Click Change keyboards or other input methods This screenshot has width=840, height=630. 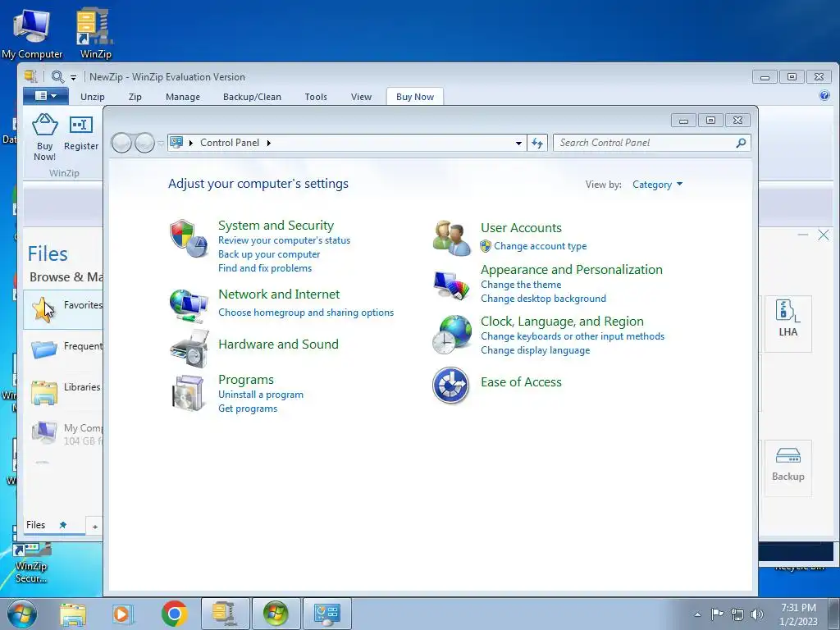pos(572,336)
